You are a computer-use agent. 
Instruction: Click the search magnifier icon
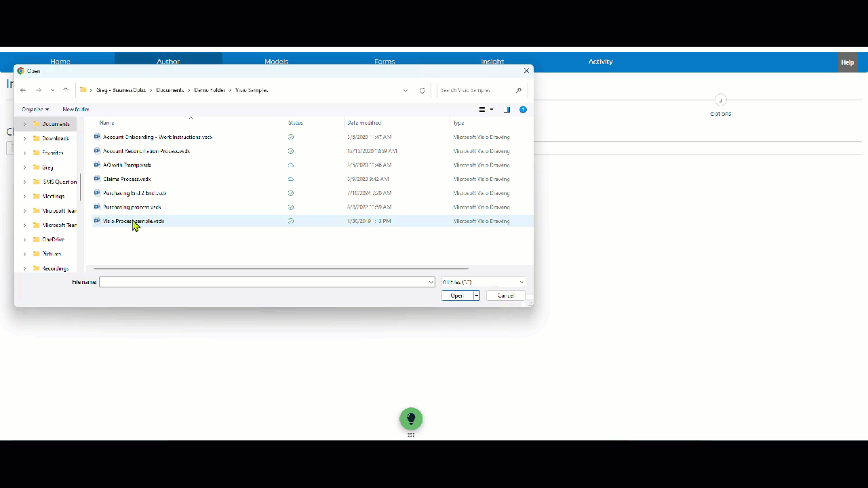pos(519,90)
